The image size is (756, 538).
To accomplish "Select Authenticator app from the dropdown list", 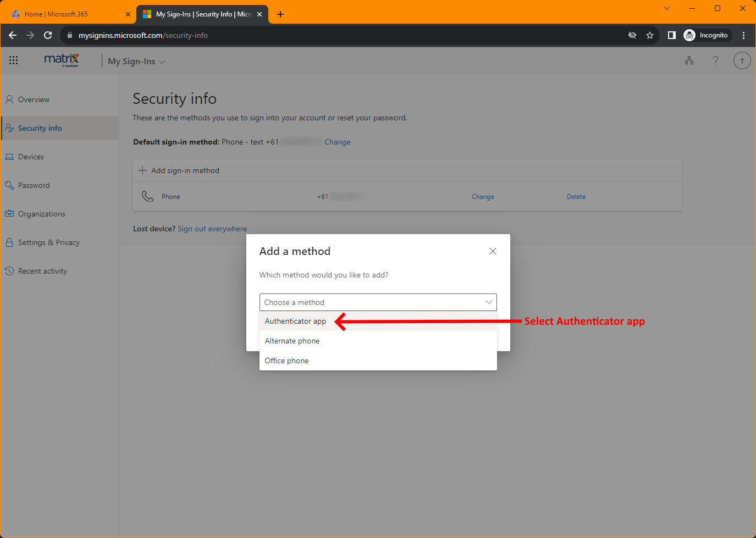I will pyautogui.click(x=295, y=321).
